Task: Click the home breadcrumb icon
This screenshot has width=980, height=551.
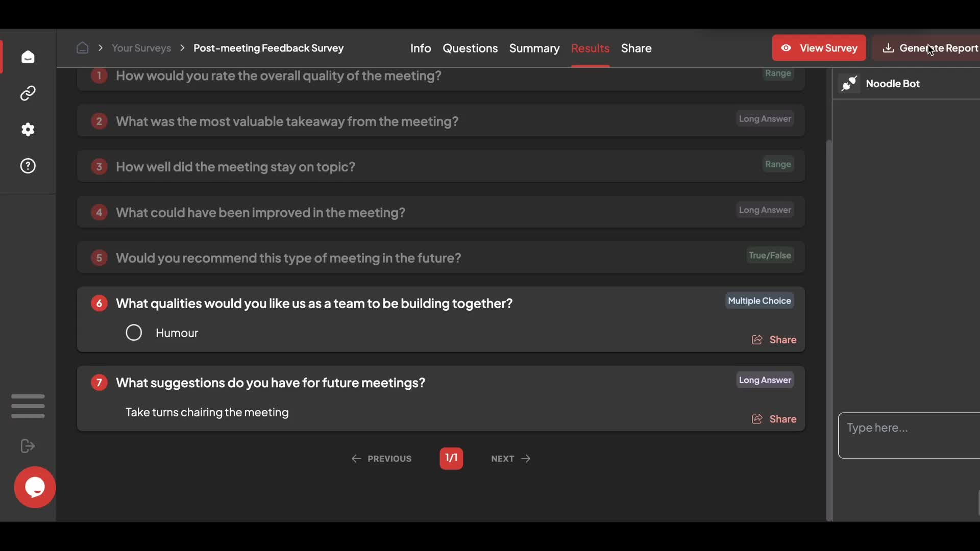Action: (82, 48)
